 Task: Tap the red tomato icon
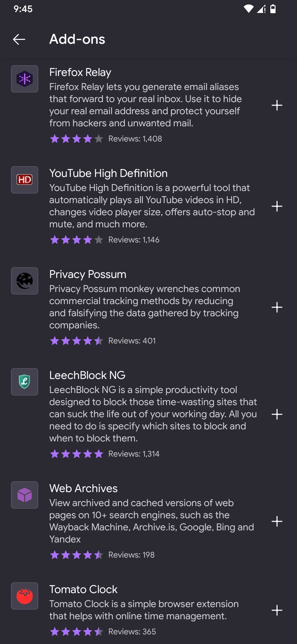tap(24, 596)
